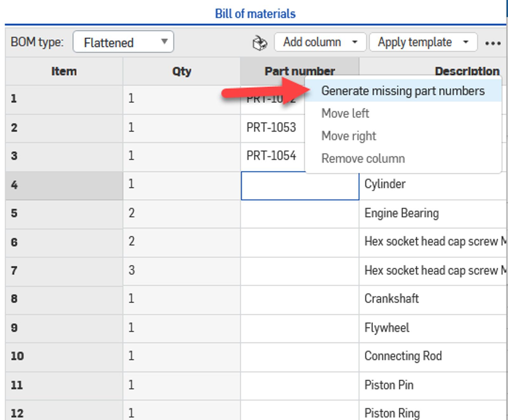
Task: Select row 4 item number cell
Action: 64,186
